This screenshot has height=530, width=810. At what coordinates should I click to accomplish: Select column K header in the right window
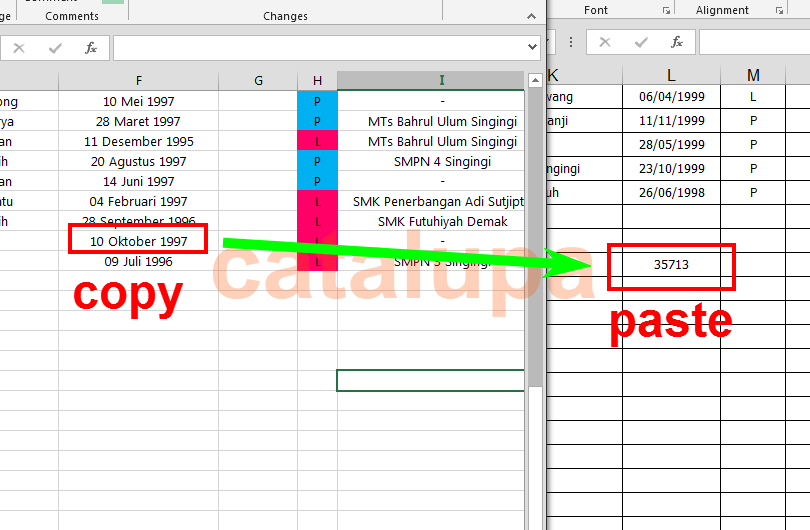click(584, 75)
